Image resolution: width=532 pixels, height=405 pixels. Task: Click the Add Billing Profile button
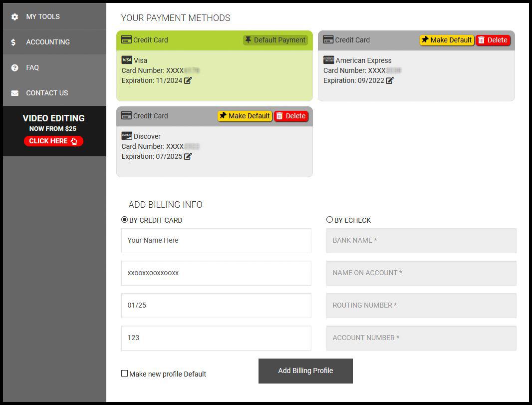point(305,371)
